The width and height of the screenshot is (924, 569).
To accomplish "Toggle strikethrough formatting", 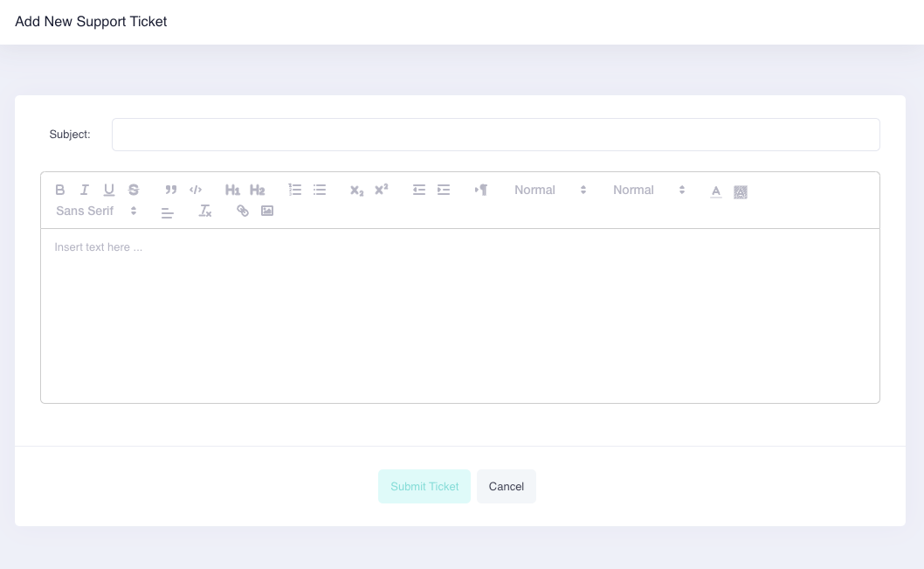I will (134, 190).
